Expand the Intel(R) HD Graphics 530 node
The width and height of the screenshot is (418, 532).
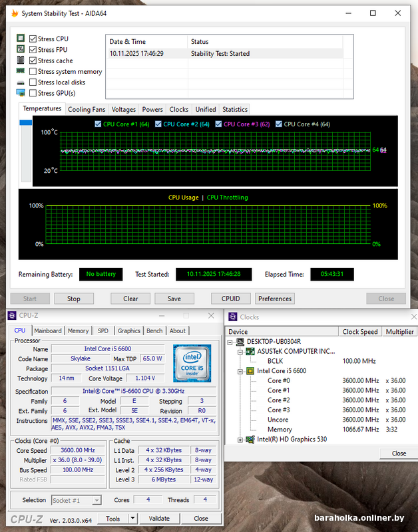tap(240, 440)
